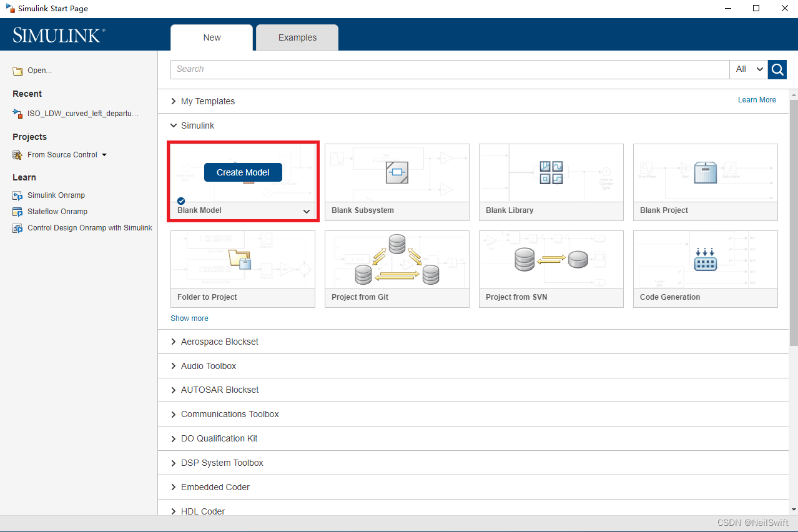Click the recent model file icon
This screenshot has height=532, width=798.
[x=17, y=114]
